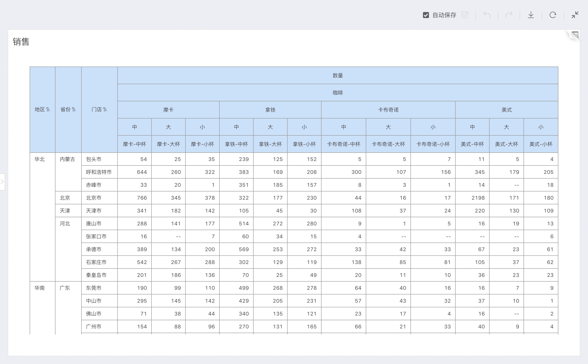Select the 卡布奇诺-小杯 column header
Viewport: 588px width, 364px height.
point(433,144)
